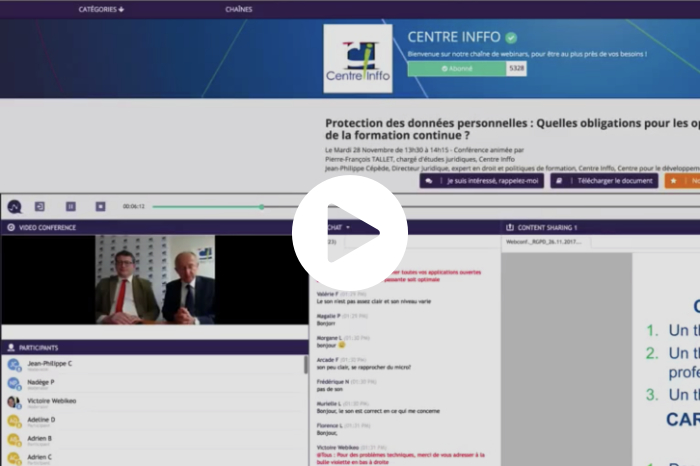Go to the Chaînes menu item
700x466 pixels.
click(239, 9)
